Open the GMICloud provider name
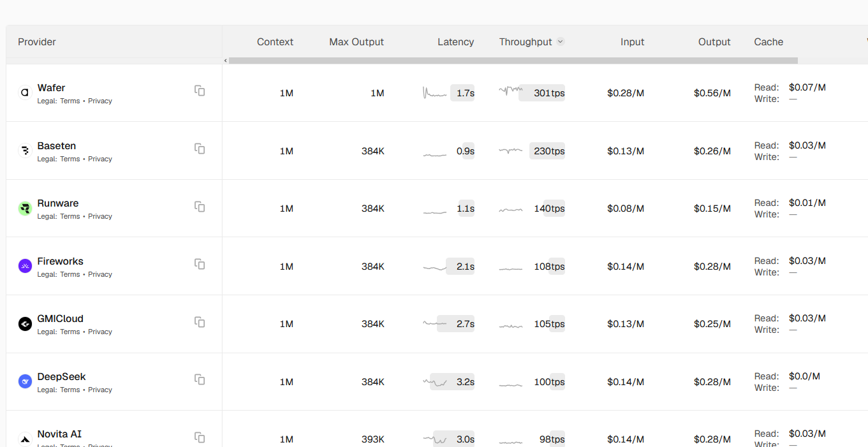This screenshot has height=447, width=868. tap(61, 319)
